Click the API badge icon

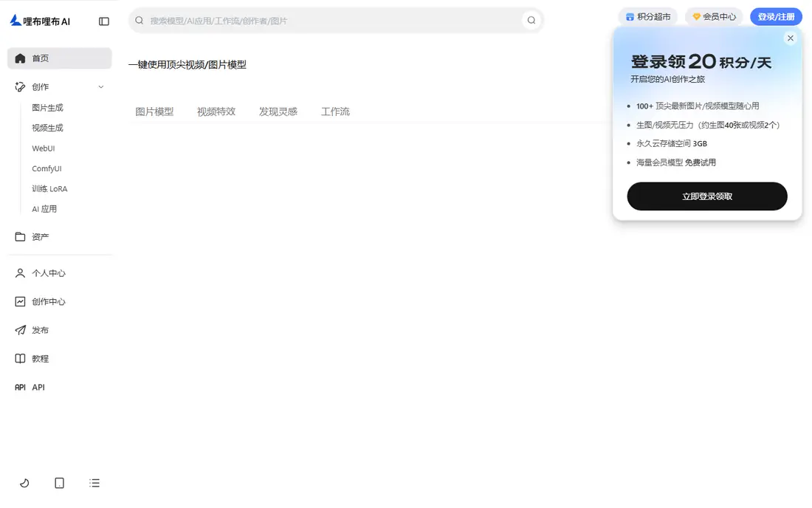(20, 387)
